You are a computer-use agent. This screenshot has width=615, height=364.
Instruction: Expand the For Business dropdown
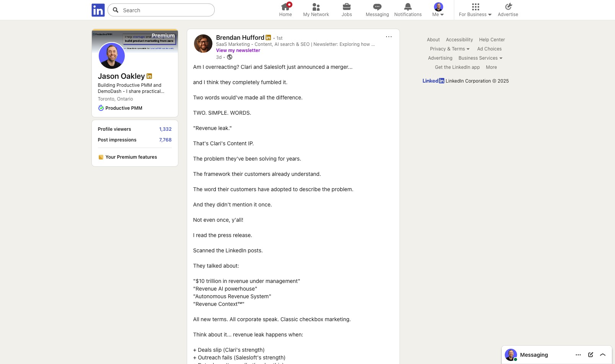(475, 15)
